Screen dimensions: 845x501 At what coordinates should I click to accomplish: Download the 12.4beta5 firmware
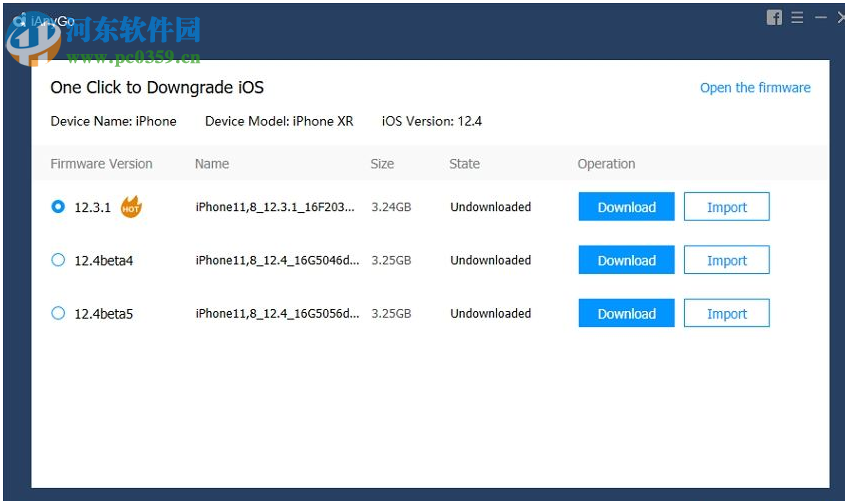626,314
